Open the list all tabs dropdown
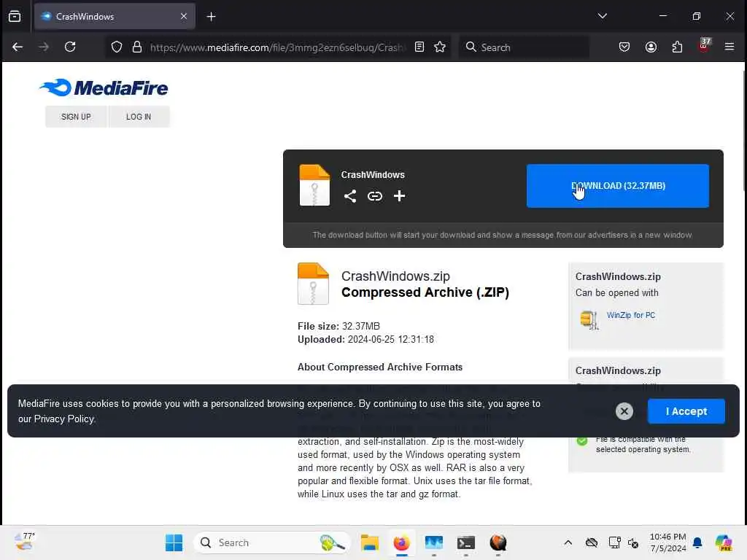747x560 pixels. tap(602, 16)
